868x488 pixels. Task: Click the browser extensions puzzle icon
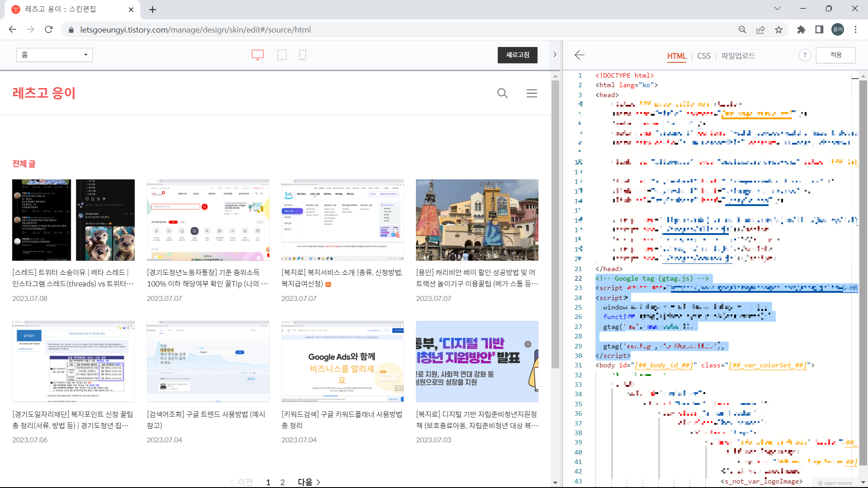point(802,29)
